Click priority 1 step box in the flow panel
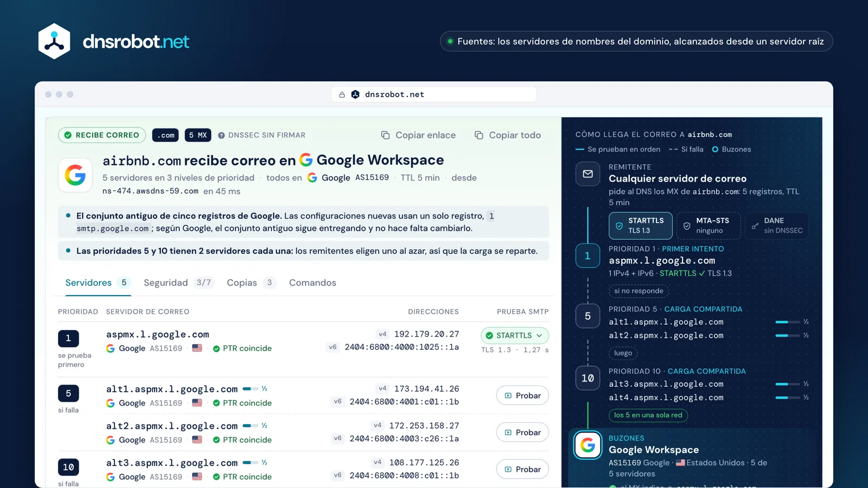The height and width of the screenshot is (488, 868). coord(588,256)
